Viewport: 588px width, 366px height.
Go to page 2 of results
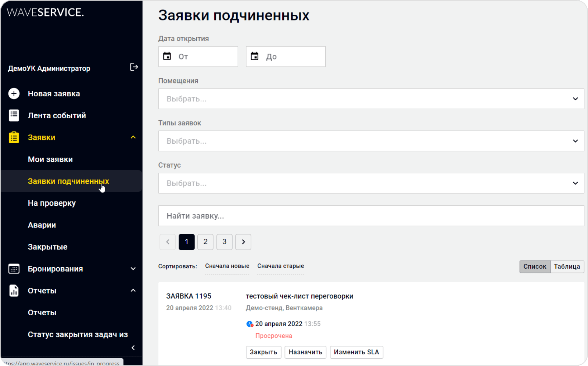click(205, 242)
